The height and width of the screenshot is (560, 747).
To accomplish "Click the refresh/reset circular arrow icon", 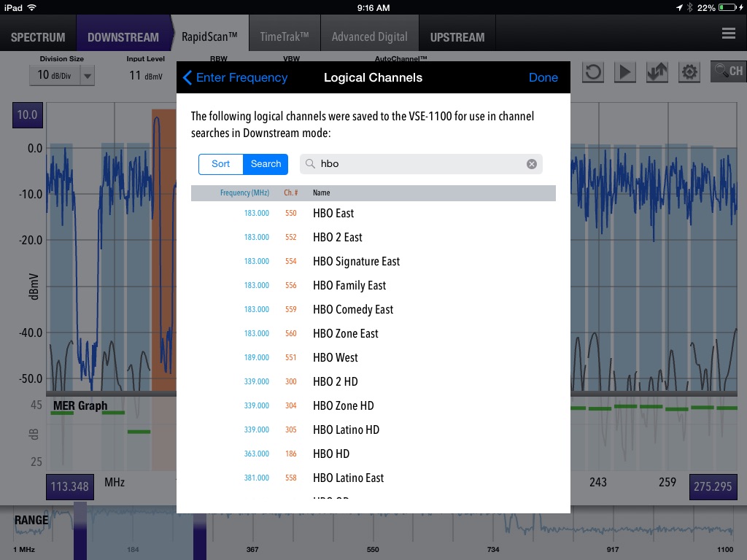I will 593,72.
